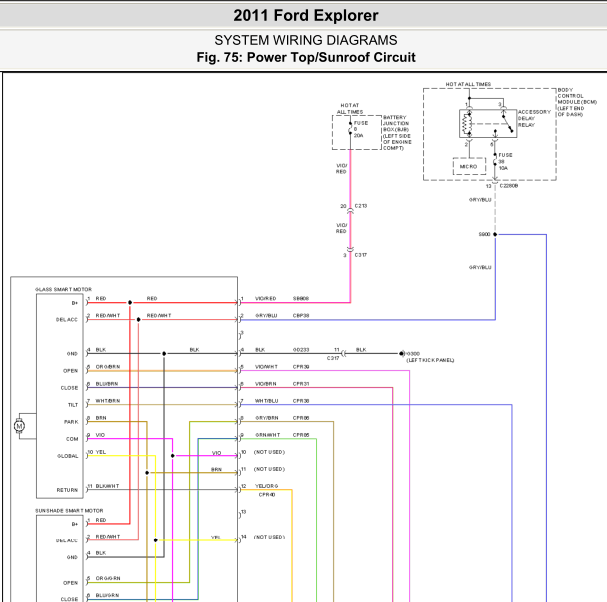Click the splice dot on the red D+ wire

click(x=130, y=302)
